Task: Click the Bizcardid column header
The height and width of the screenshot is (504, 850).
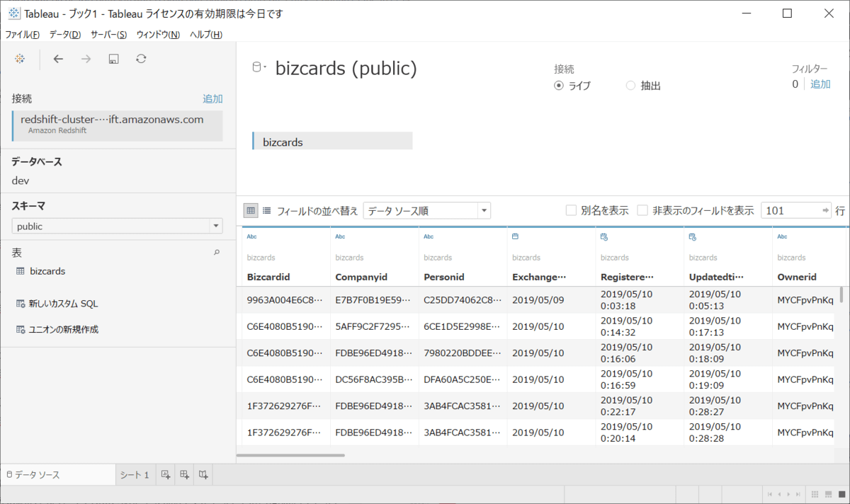Action: [268, 277]
